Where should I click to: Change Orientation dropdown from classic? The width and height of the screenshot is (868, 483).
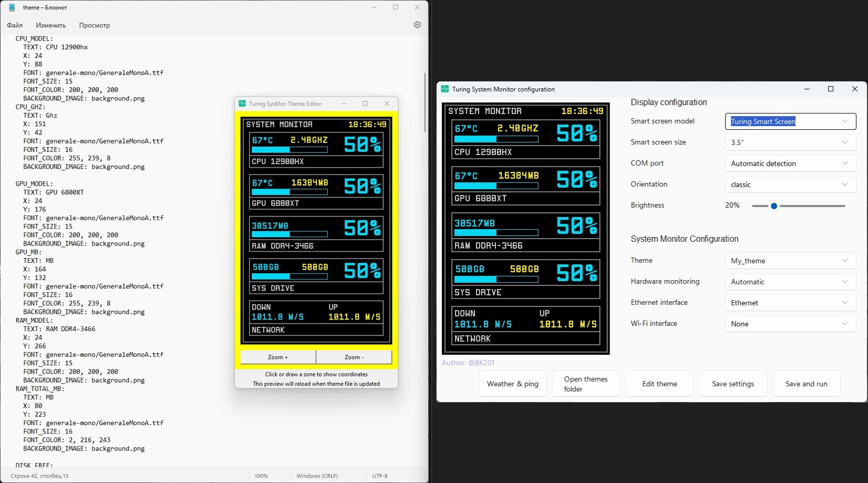[790, 184]
